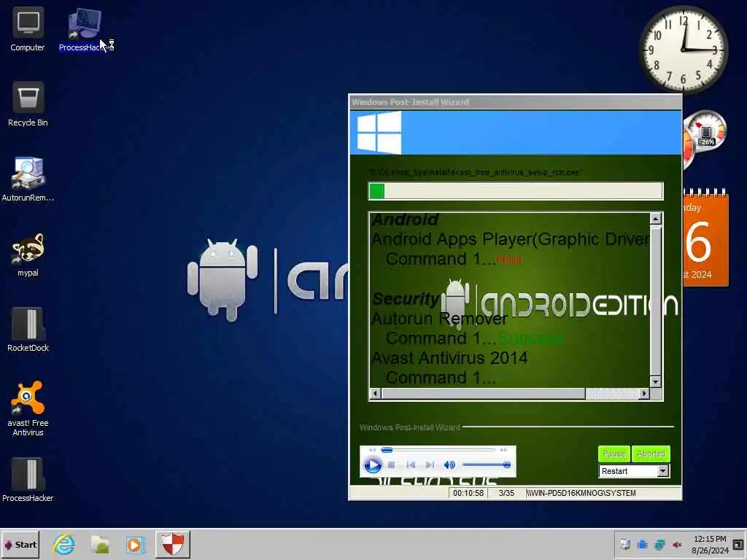Click the Windows logo in the wizard banner
The image size is (747, 560).
click(x=379, y=132)
